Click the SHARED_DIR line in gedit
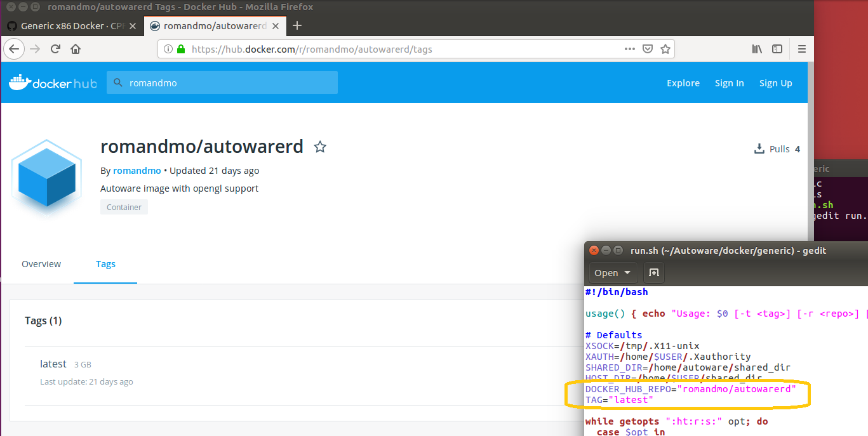 (688, 367)
